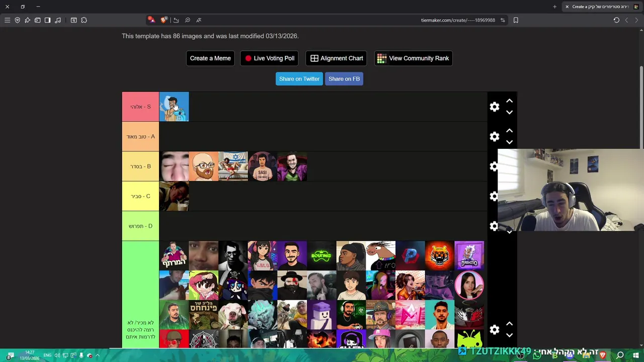This screenshot has height=362, width=644.
Task: Open the Brave Shields lion icon
Action: tap(164, 20)
